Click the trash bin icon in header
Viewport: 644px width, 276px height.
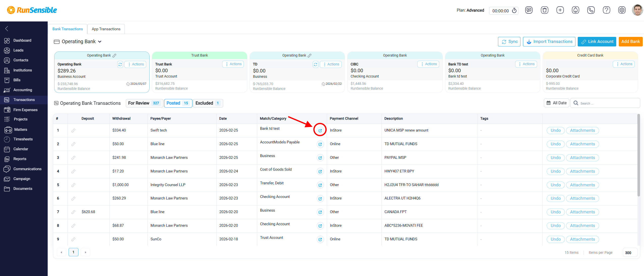pyautogui.click(x=544, y=10)
